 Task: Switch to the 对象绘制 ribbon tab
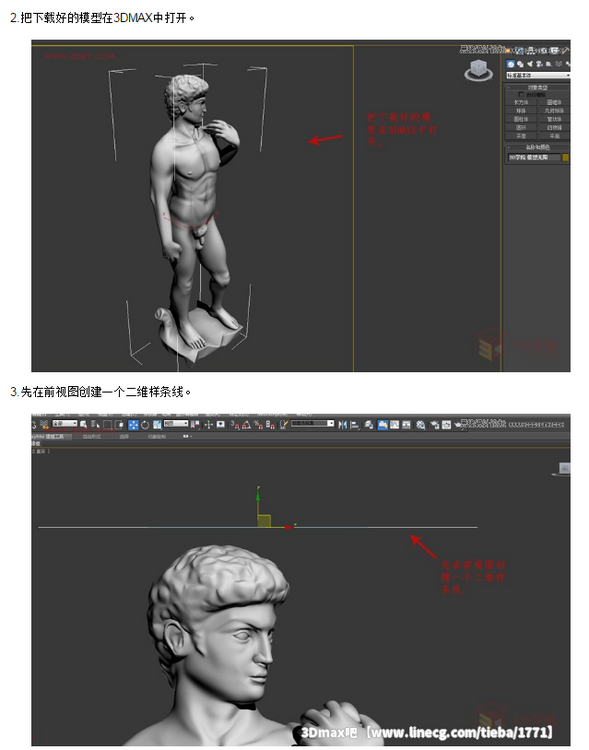coord(157,436)
